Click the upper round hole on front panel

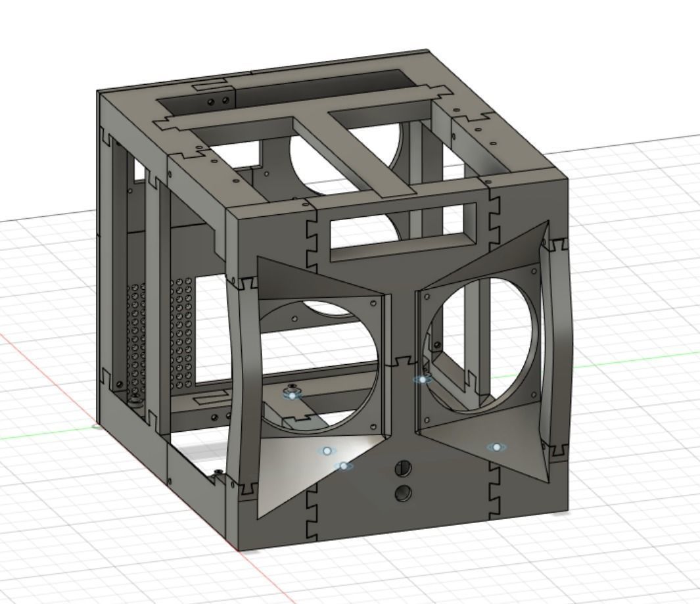tap(404, 469)
